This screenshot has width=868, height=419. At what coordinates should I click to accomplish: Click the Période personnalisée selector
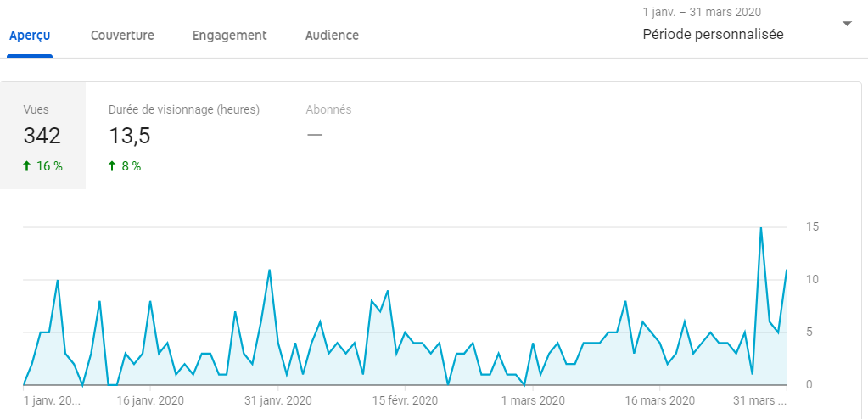coord(713,35)
